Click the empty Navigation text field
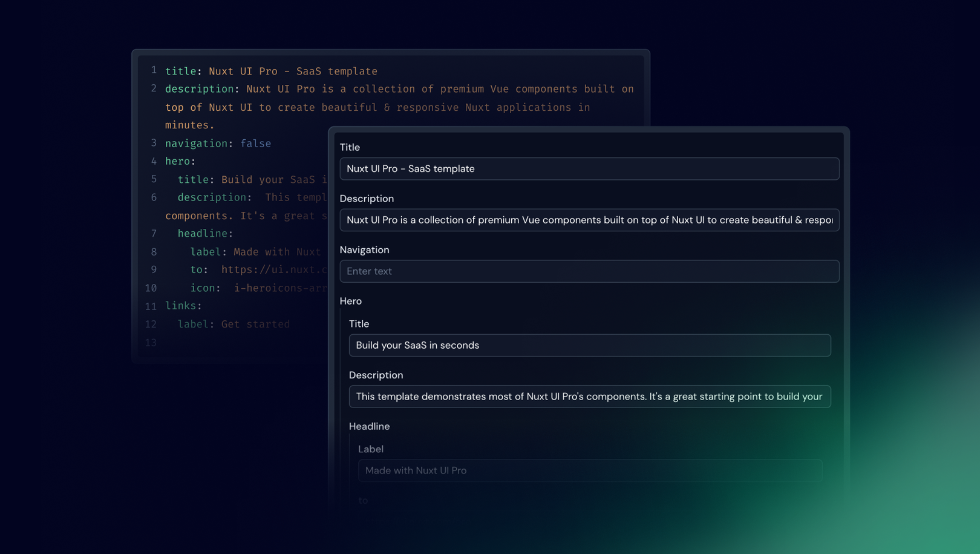This screenshot has height=554, width=980. [589, 271]
